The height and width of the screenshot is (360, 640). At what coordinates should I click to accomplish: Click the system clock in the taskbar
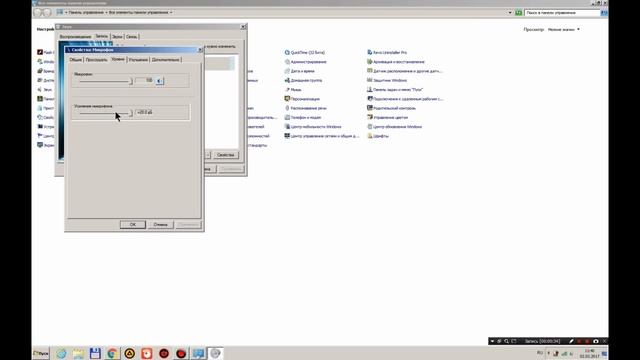point(589,353)
